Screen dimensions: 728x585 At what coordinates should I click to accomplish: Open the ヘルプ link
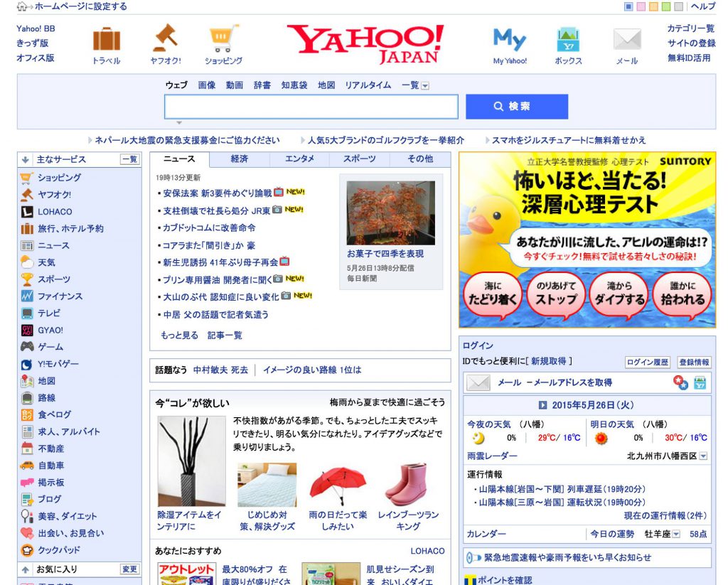pyautogui.click(x=703, y=6)
